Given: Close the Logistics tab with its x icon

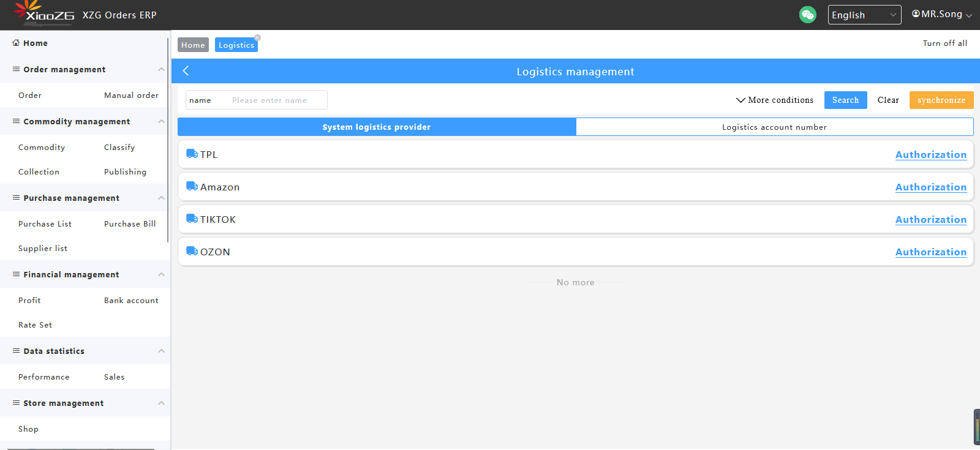Looking at the screenshot, I should tap(258, 38).
